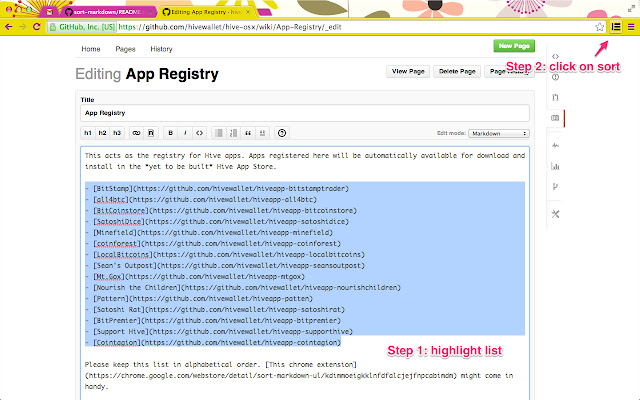Open the Edit mode Markdown dropdown

pyautogui.click(x=499, y=133)
